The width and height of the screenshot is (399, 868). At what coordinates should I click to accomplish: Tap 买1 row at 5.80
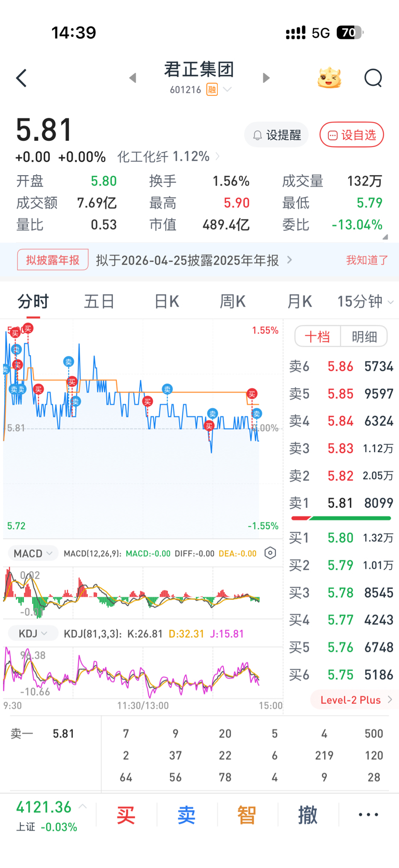341,538
